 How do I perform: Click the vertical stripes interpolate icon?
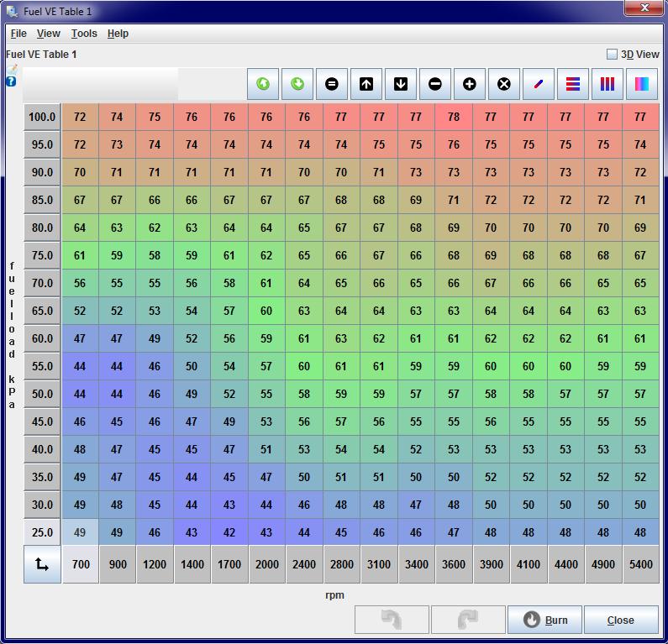click(608, 84)
